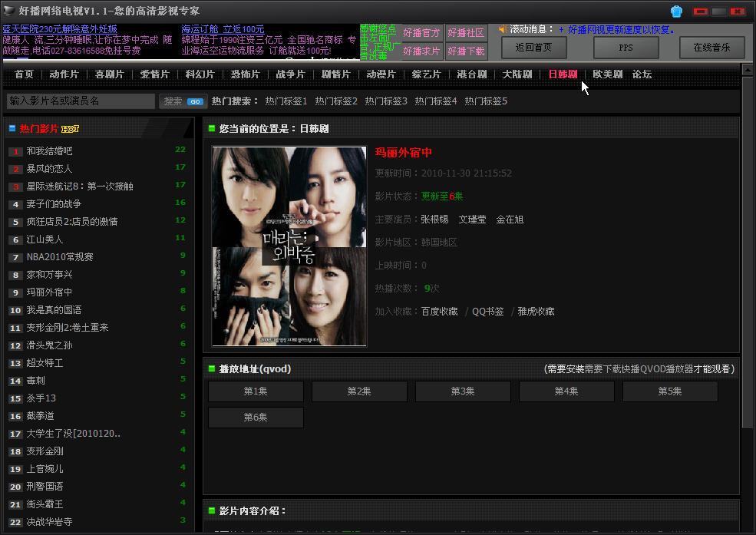
Task: Click hot search tag 热门标签1
Action: coord(286,101)
